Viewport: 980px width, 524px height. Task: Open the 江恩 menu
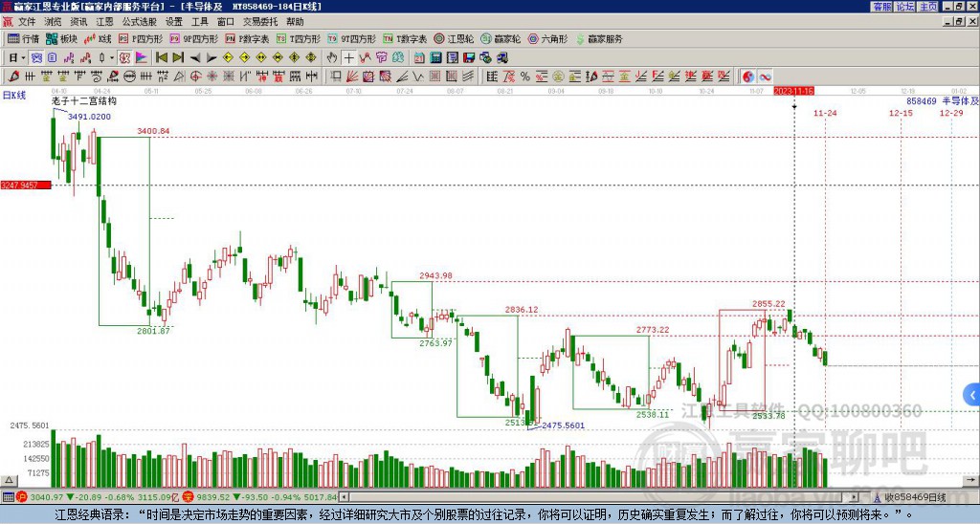point(104,22)
